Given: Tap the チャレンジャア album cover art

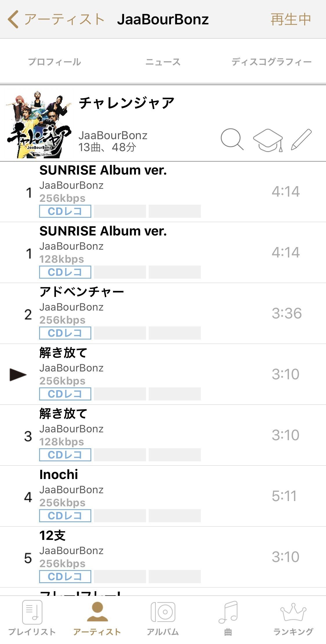Looking at the screenshot, I should [x=39, y=124].
